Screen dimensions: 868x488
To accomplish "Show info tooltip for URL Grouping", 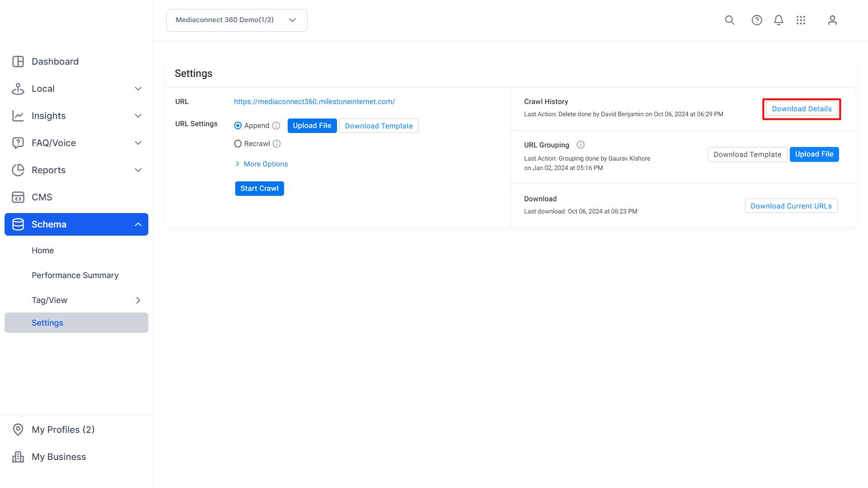I will click(581, 145).
